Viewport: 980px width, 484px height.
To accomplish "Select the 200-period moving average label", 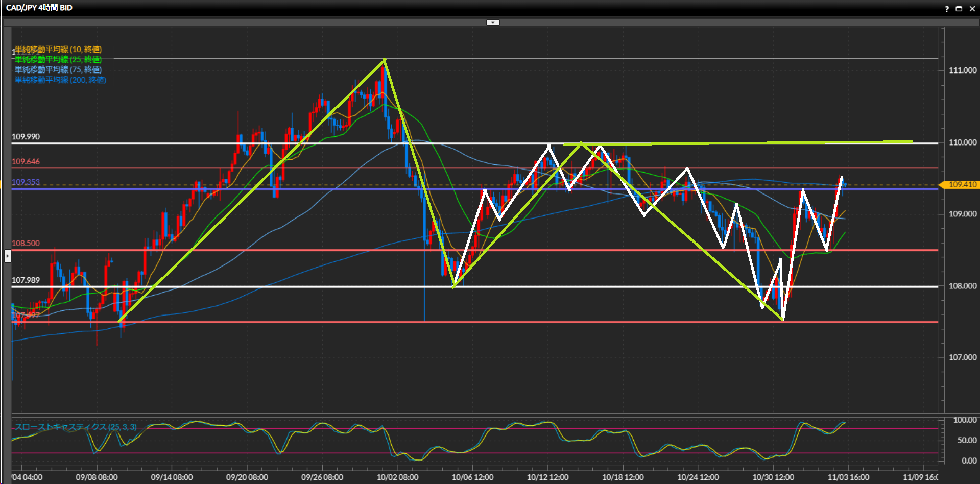I will [x=60, y=80].
